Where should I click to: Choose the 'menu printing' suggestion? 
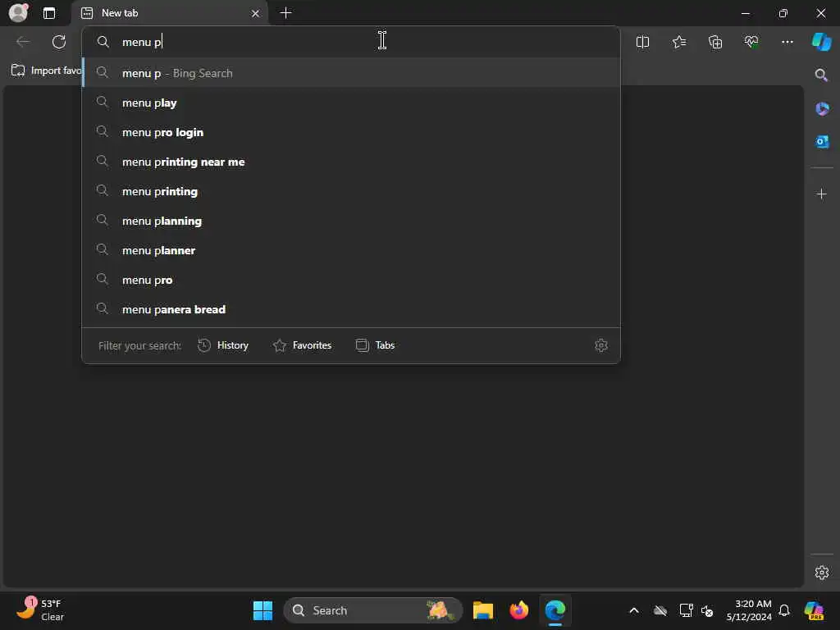click(x=351, y=190)
